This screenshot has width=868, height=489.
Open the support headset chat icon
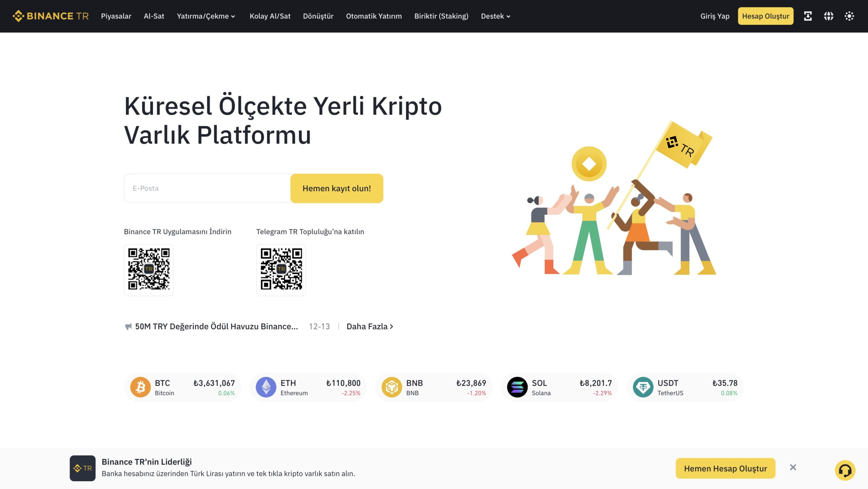tap(845, 470)
